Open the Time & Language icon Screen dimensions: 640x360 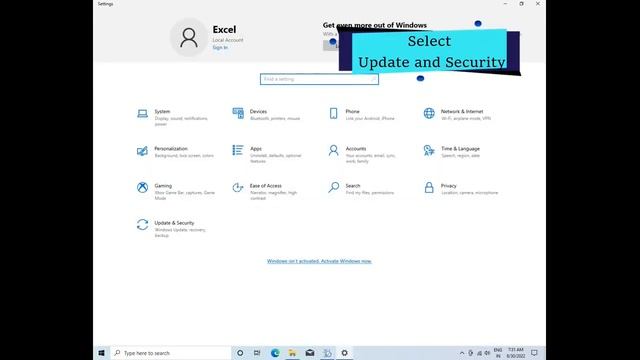429,150
